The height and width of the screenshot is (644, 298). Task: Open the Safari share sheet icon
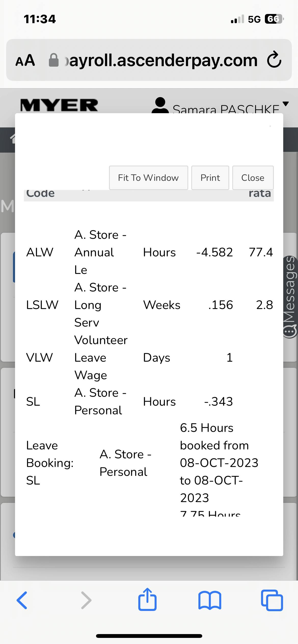[x=147, y=599]
